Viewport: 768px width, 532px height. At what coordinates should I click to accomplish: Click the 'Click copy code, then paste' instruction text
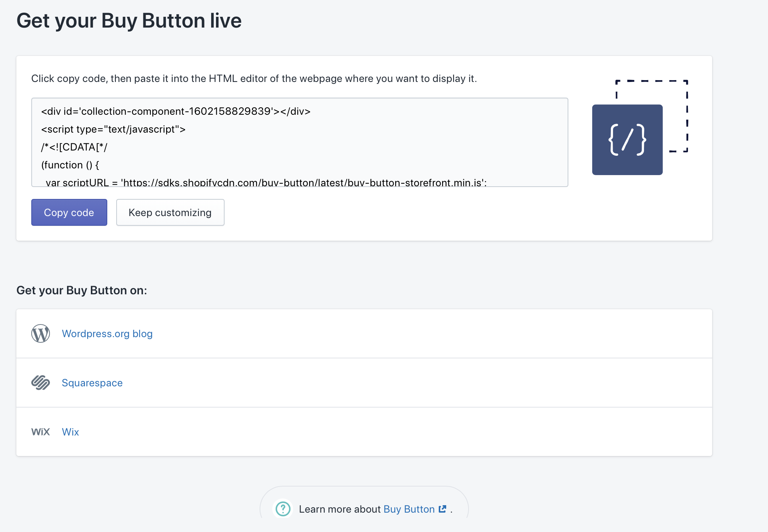tap(254, 79)
